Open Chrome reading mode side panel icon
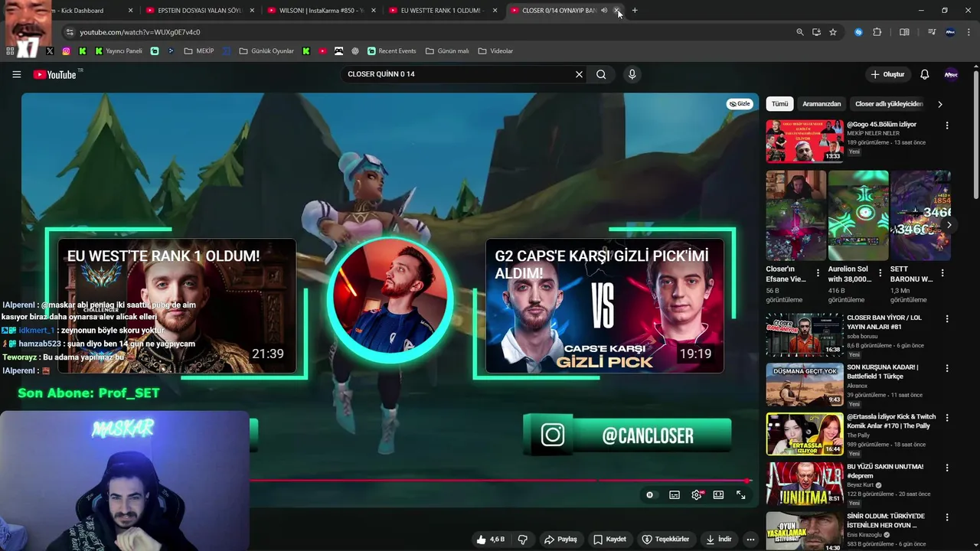This screenshot has height=551, width=980. pos(904,32)
